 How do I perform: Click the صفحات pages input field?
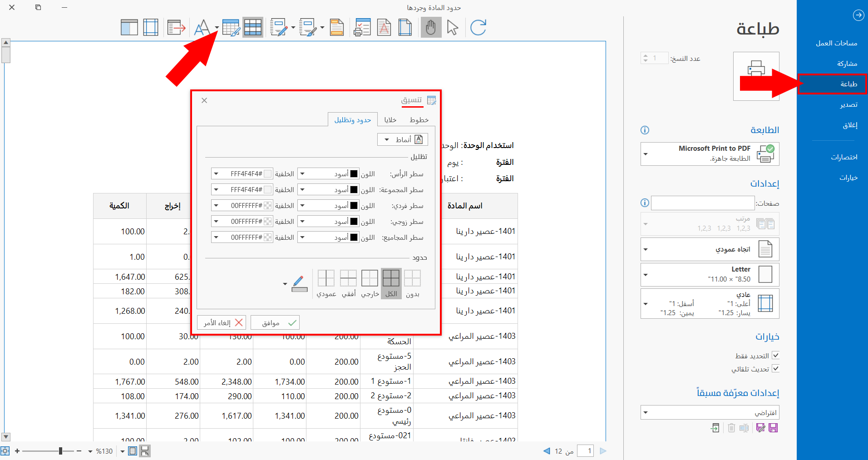(x=703, y=203)
